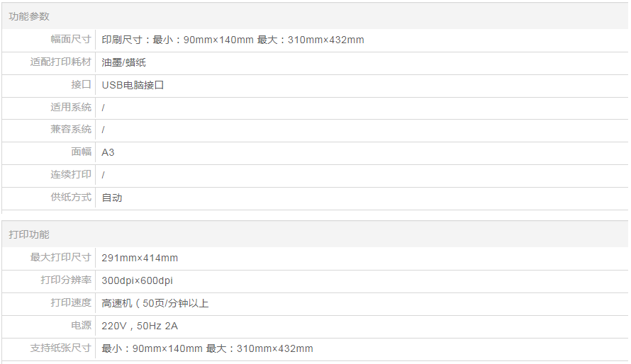Click the 兼容系统 label

click(x=71, y=130)
